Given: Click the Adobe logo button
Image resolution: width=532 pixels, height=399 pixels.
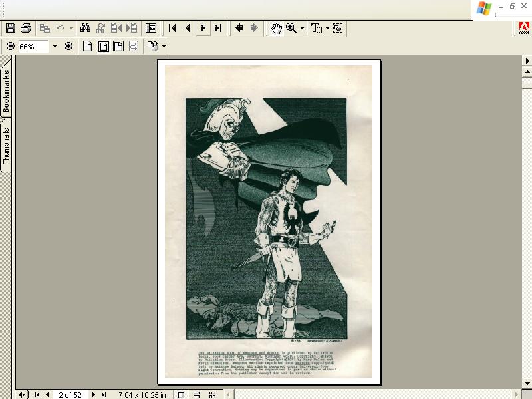Looking at the screenshot, I should 524,28.
